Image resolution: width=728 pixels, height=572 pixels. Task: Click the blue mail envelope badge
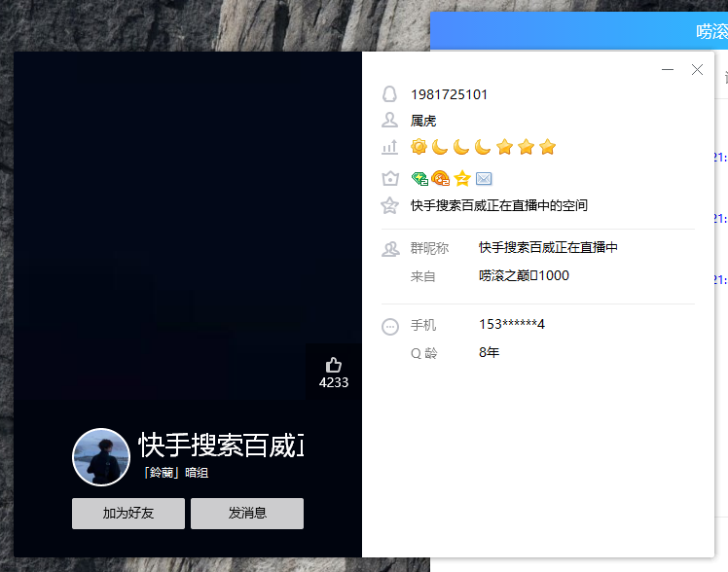click(x=484, y=178)
